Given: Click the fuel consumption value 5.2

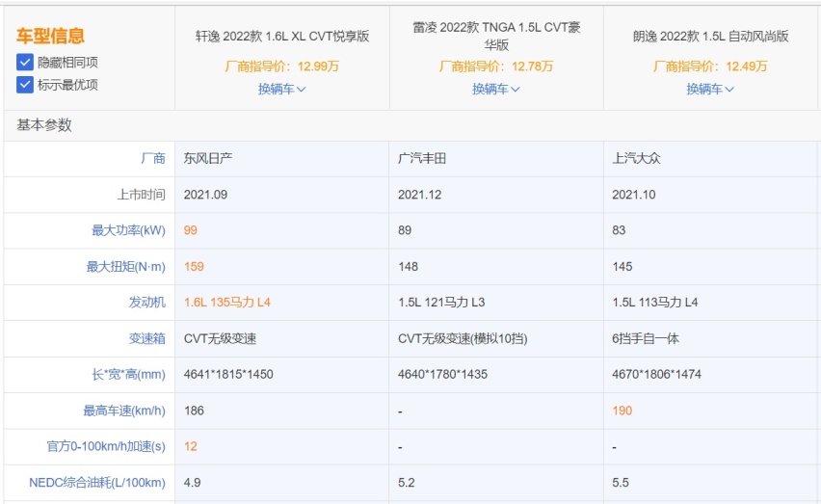Looking at the screenshot, I should coord(407,483).
